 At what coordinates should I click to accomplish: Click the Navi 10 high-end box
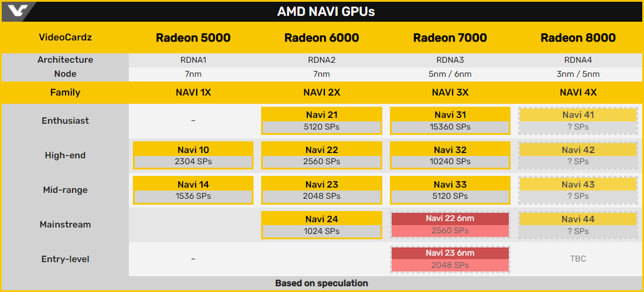(193, 155)
